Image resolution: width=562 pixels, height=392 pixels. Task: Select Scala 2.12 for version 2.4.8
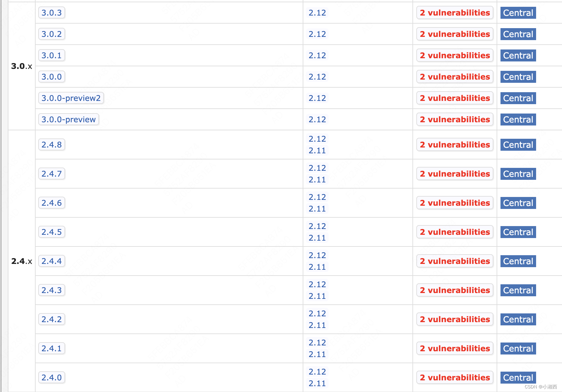317,139
